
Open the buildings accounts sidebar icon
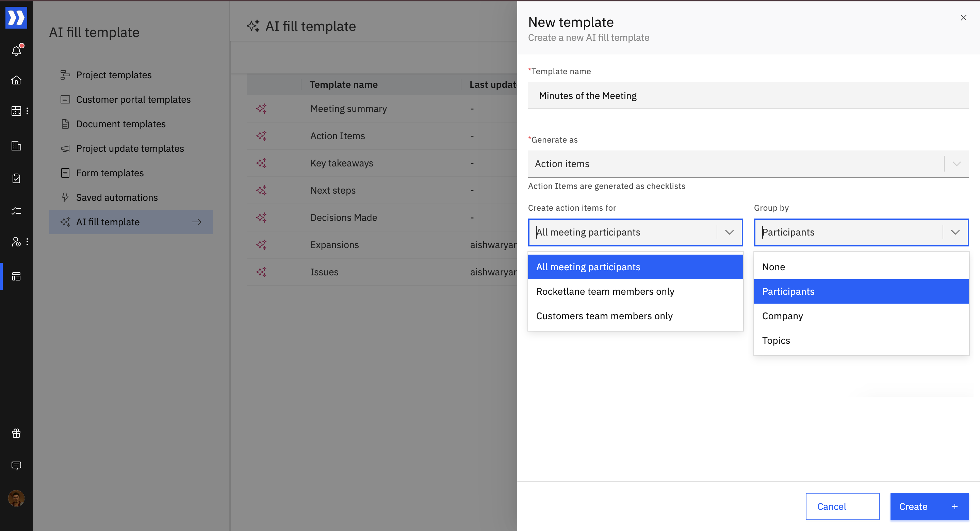click(x=16, y=145)
